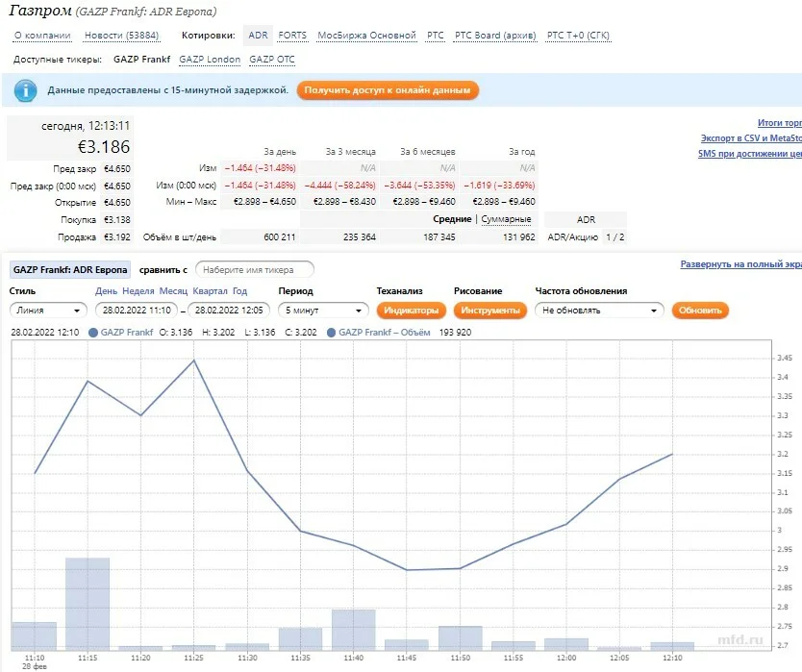The width and height of the screenshot is (802, 672).
Task: Click Развернуть на полный экран link
Action: tap(740, 264)
